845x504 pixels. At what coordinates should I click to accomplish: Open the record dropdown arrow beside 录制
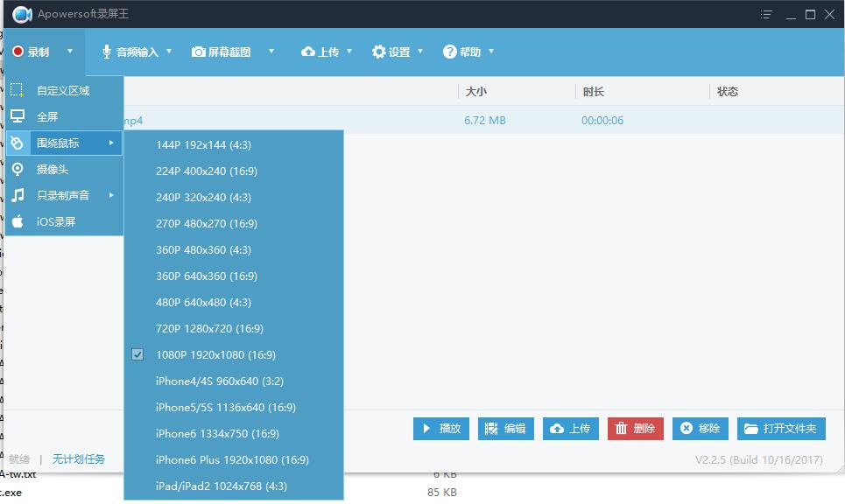coord(69,51)
